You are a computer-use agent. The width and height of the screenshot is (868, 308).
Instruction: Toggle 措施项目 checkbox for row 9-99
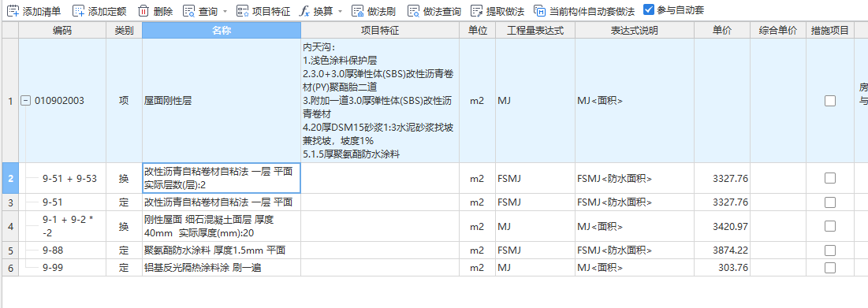point(830,268)
